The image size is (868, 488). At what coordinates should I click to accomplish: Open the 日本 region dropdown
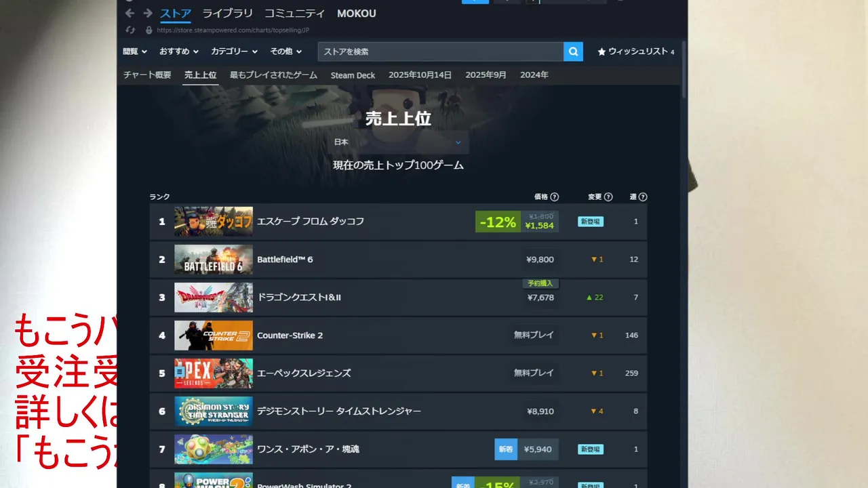(398, 142)
